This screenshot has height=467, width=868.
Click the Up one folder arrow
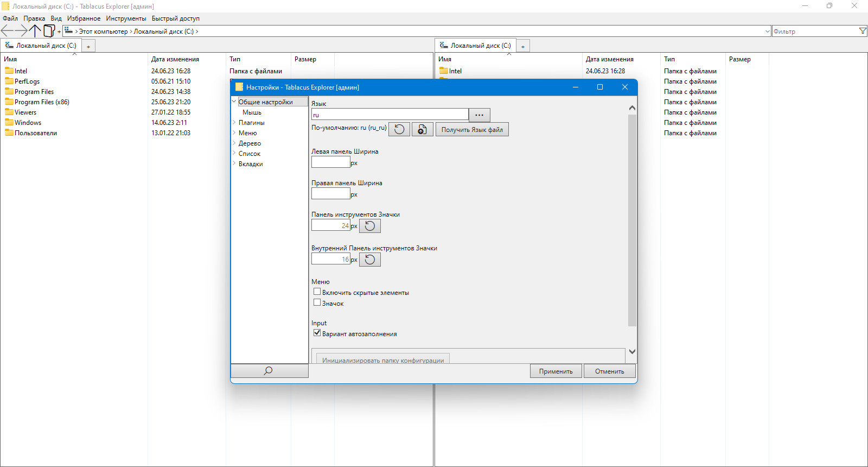tap(35, 31)
